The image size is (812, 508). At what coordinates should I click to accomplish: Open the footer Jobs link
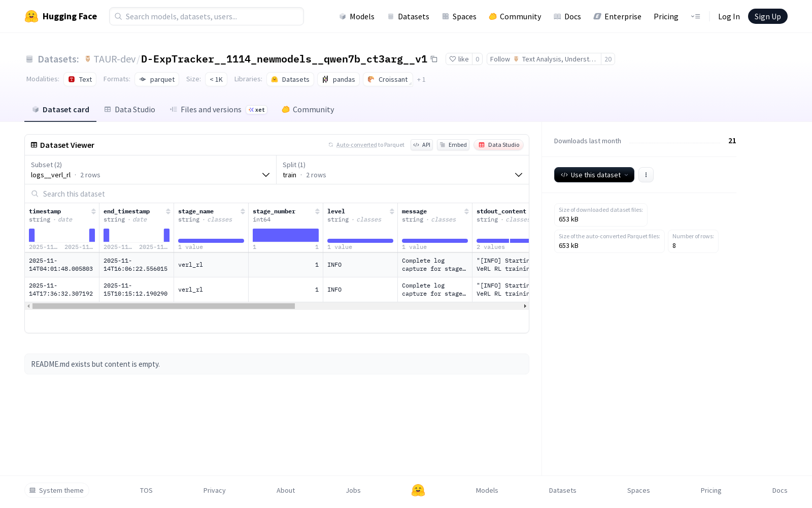tap(353, 490)
